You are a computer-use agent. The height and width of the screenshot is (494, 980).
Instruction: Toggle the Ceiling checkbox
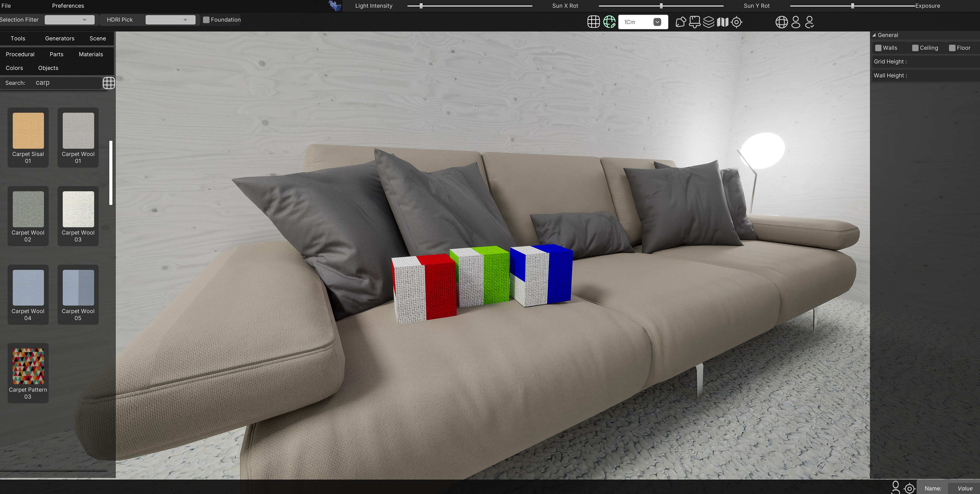[x=915, y=48]
